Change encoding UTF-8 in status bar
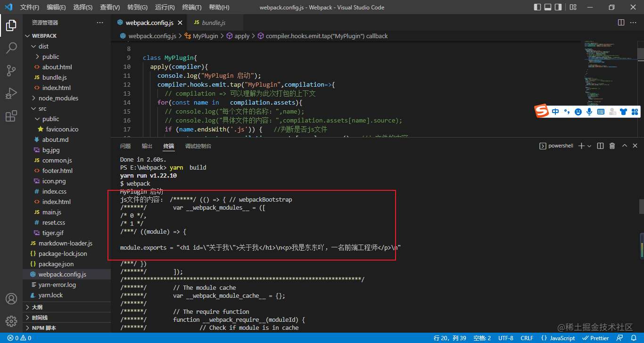The image size is (644, 343). 505,338
